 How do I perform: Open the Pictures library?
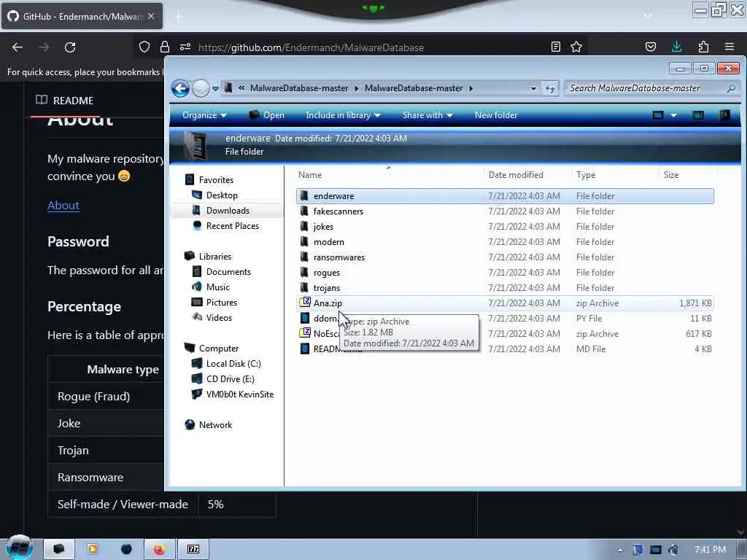[x=222, y=303]
